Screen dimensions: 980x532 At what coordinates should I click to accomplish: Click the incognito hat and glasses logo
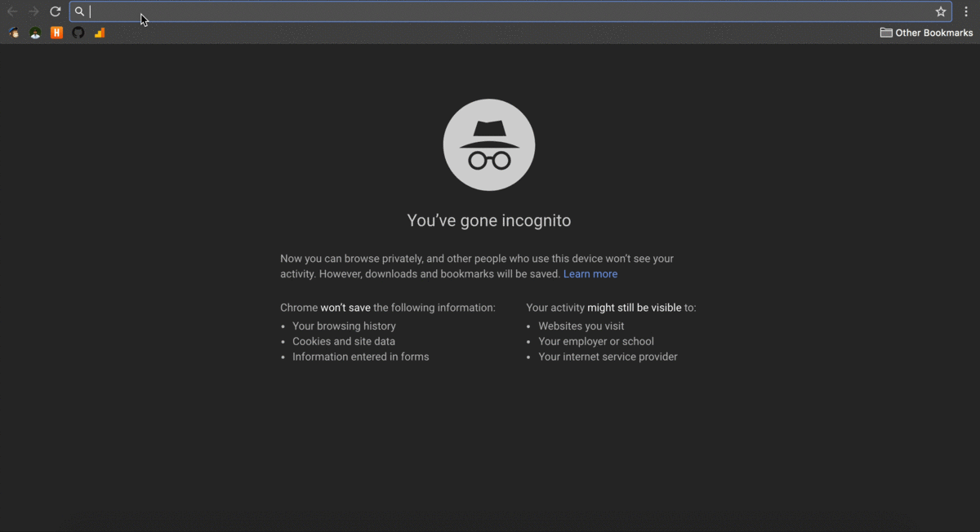pos(489,145)
